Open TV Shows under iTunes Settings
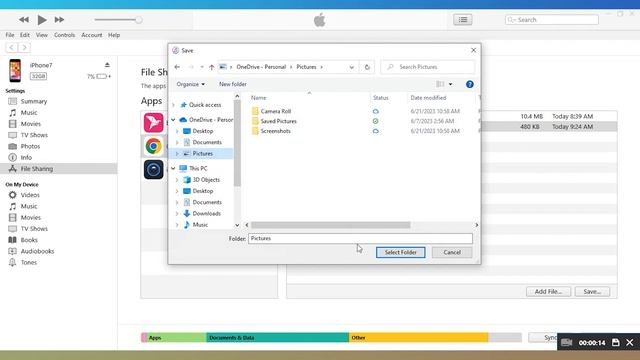The width and height of the screenshot is (640, 360). [34, 135]
